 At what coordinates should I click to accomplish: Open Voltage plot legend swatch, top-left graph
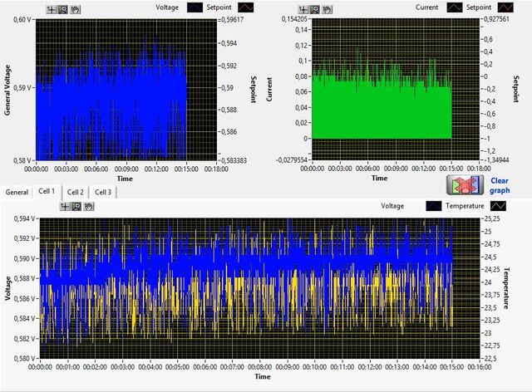coord(195,7)
